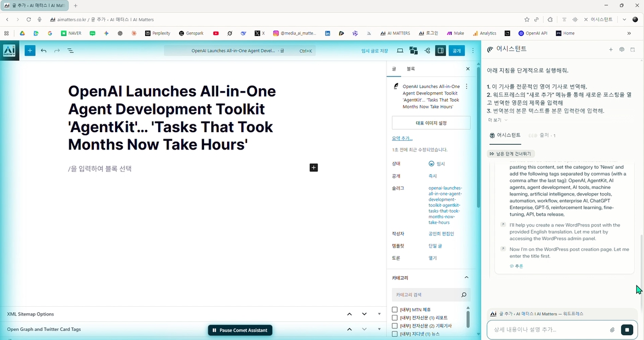The image size is (644, 340).
Task: Check the 전자신문 (1) 리포트 category checkbox
Action: coord(395,318)
